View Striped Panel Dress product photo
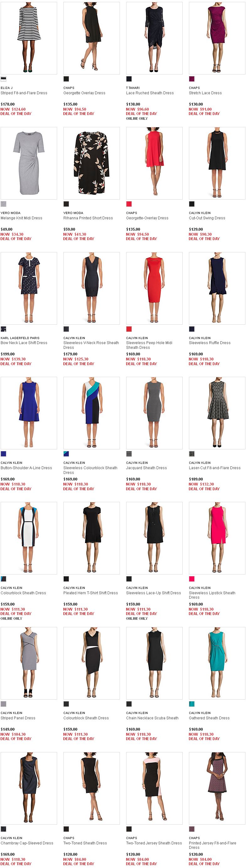 (29, 663)
